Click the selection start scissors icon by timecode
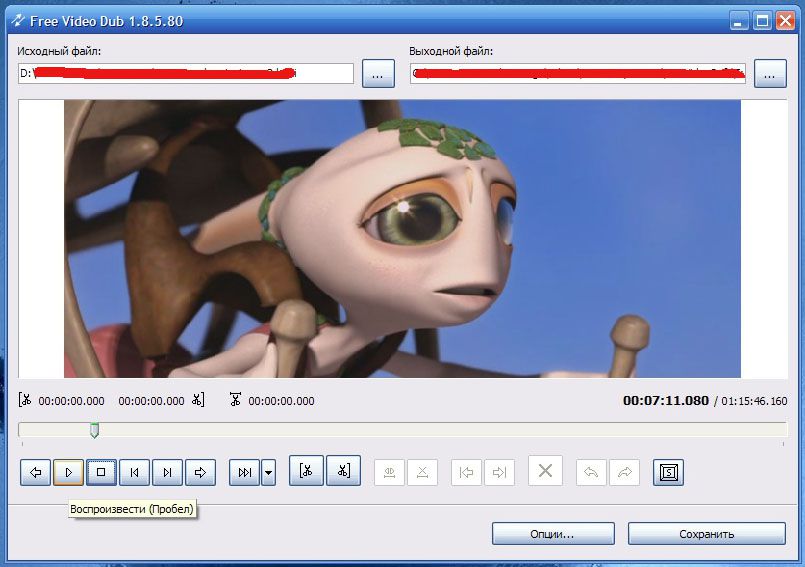 point(25,400)
